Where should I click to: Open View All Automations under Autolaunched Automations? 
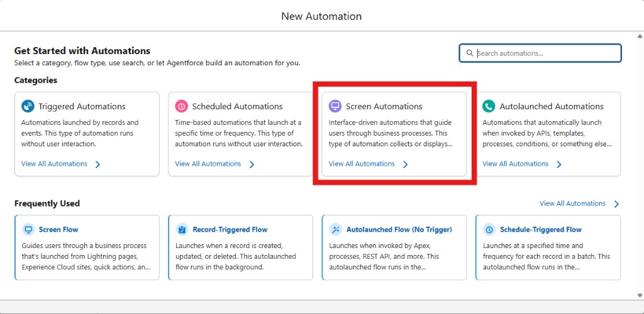click(516, 164)
